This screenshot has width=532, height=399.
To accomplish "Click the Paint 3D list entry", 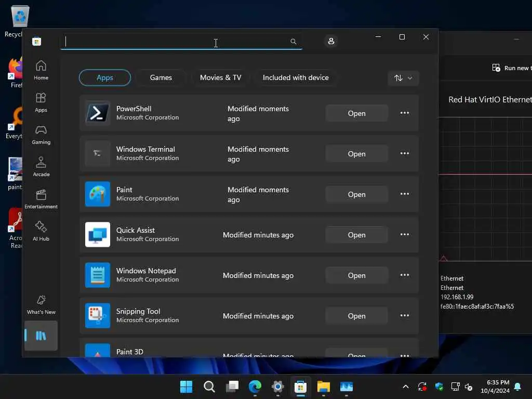I will coord(249,348).
